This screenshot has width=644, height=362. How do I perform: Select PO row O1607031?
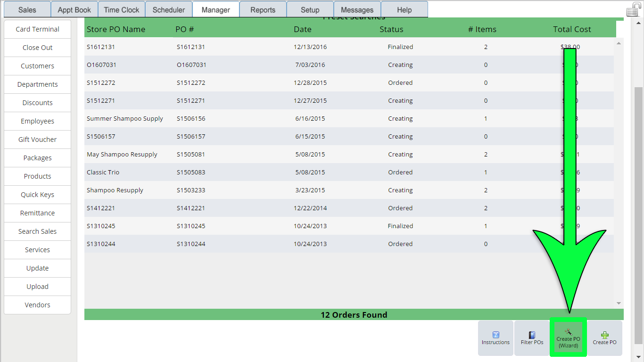(349, 65)
